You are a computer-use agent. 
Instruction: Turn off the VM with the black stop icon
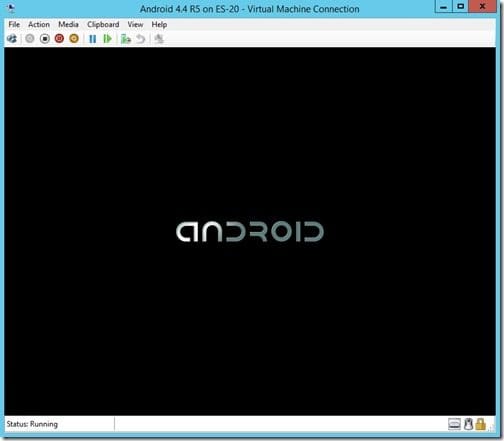coord(45,39)
